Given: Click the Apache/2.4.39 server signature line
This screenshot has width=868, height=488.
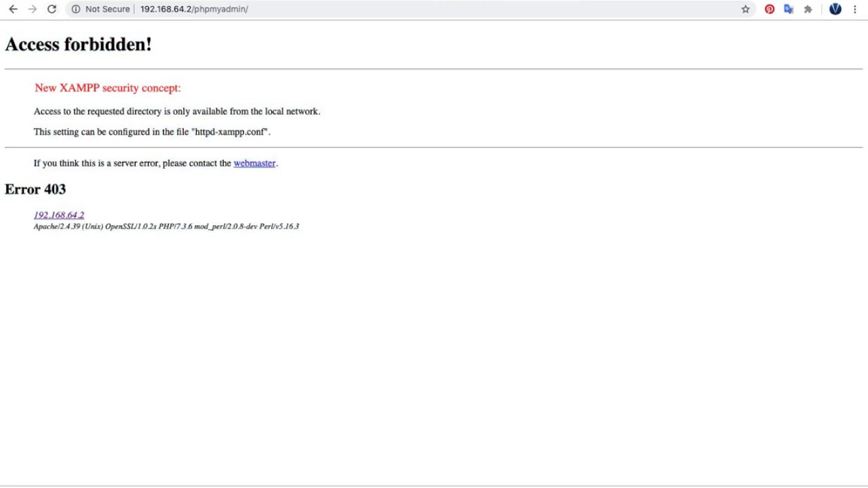Looking at the screenshot, I should pos(166,226).
